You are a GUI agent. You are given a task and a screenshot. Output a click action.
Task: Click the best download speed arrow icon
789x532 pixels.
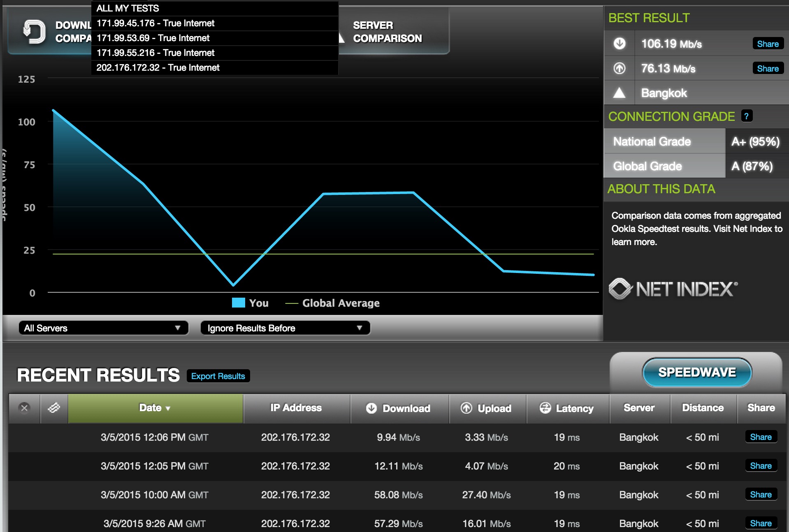619,44
